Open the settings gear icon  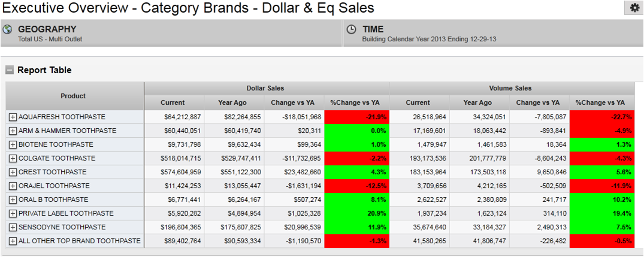coord(633,8)
